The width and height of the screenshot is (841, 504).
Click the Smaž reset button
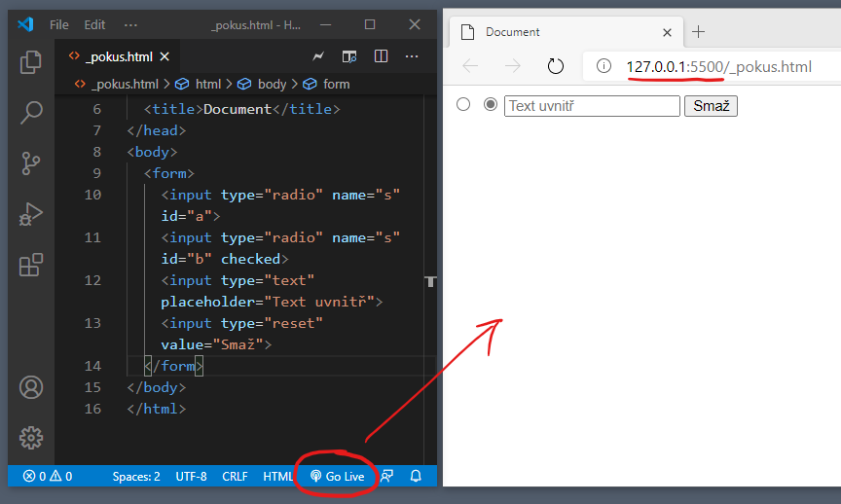711,106
